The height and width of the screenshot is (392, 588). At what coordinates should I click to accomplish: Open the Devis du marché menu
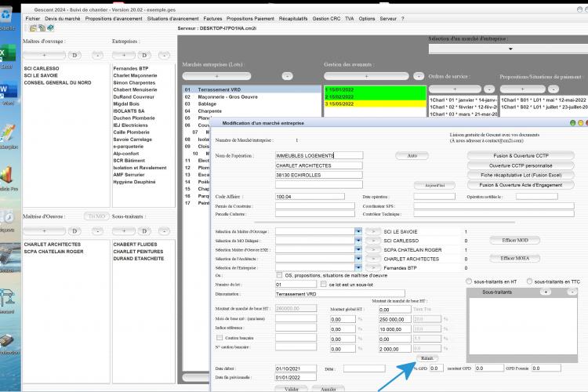click(x=63, y=19)
